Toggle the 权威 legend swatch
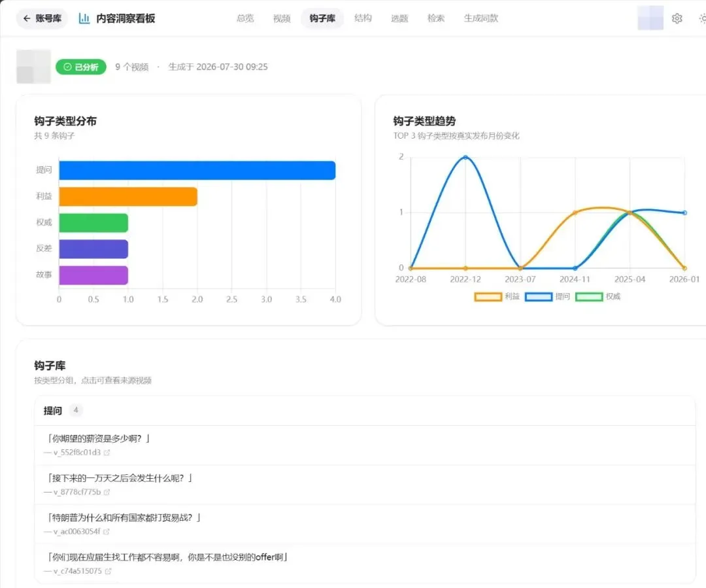The height and width of the screenshot is (588, 706). [x=589, y=296]
